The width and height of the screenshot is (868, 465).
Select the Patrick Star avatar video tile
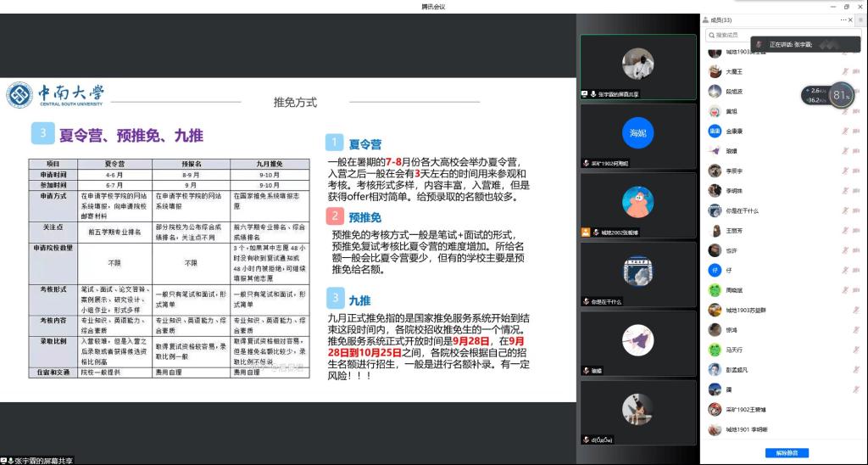click(x=637, y=202)
